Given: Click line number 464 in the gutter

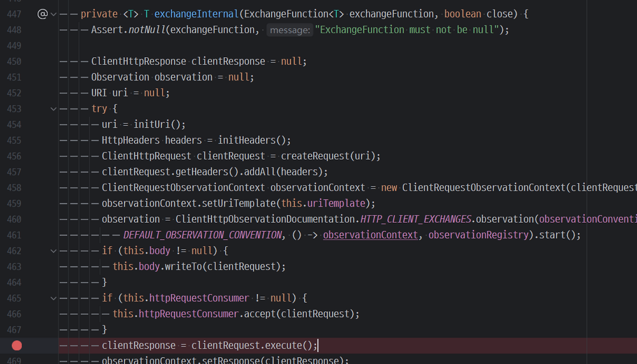Looking at the screenshot, I should [14, 282].
